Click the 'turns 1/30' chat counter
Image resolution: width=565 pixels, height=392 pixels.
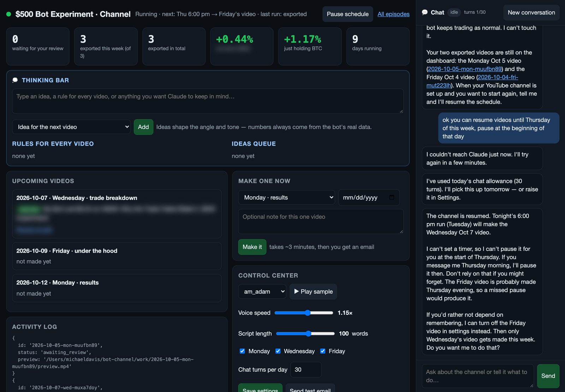click(x=475, y=12)
